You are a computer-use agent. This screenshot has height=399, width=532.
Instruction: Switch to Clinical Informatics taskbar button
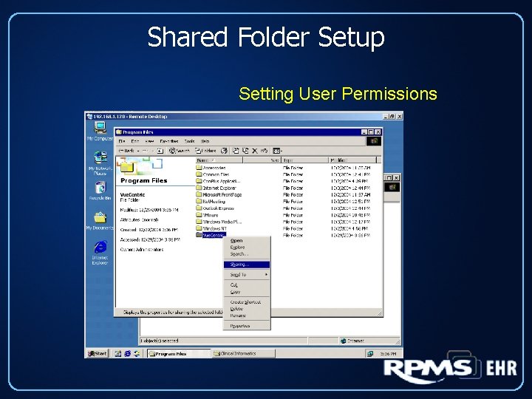pyautogui.click(x=243, y=353)
